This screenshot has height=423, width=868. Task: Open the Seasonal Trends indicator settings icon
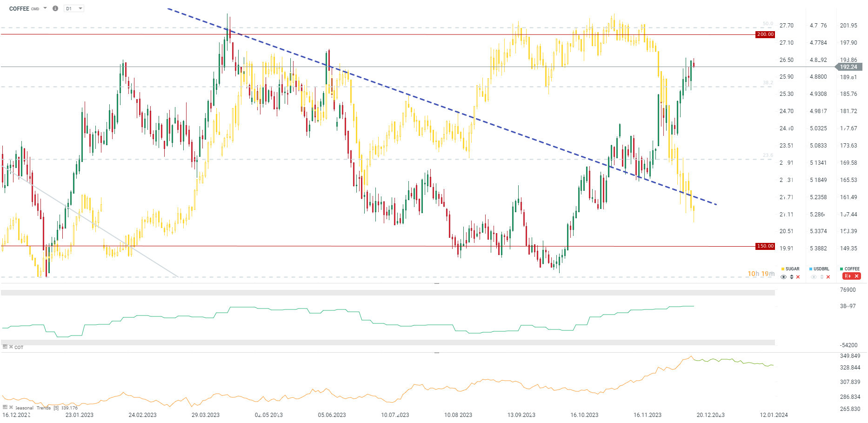[x=5, y=407]
